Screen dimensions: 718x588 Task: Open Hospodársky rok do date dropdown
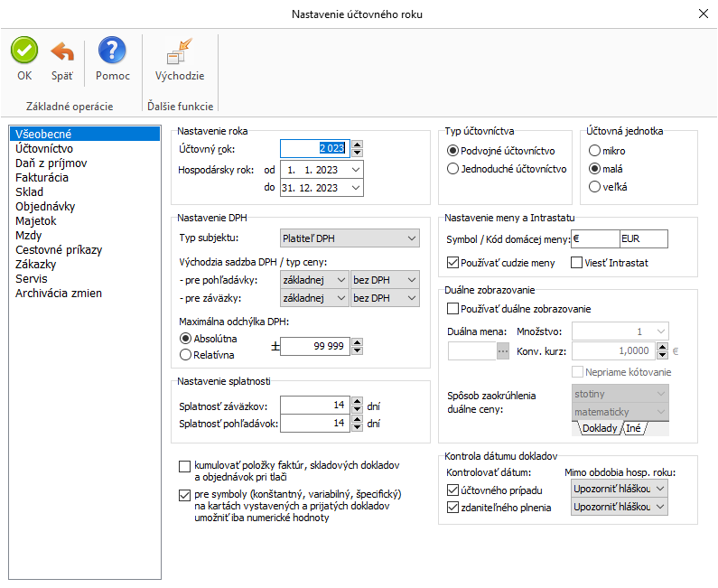coord(356,188)
